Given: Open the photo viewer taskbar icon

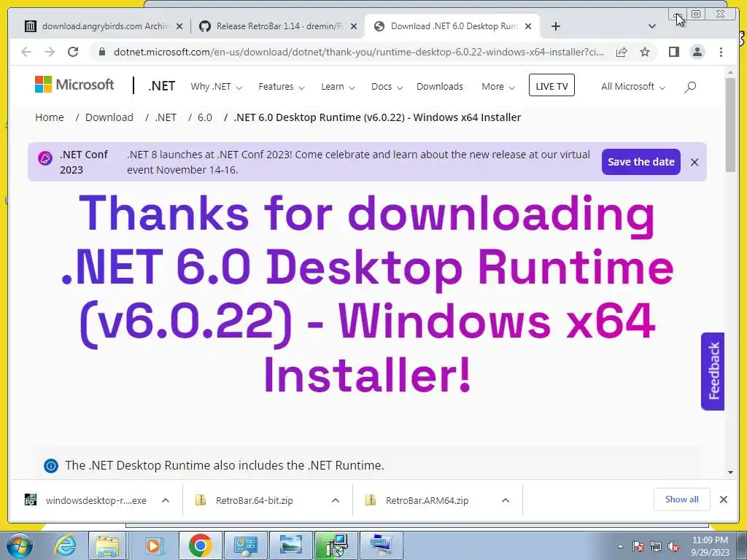Looking at the screenshot, I should click(290, 545).
